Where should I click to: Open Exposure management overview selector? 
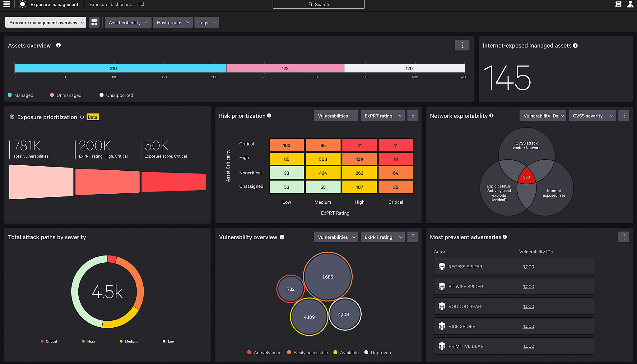tap(46, 22)
